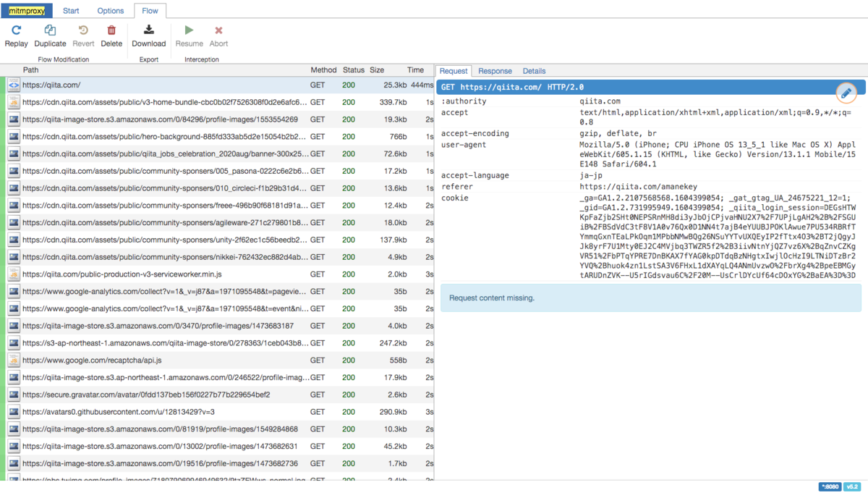868x493 pixels.
Task: Click the image icon of the profile-images/1553554269 row
Action: click(x=14, y=119)
